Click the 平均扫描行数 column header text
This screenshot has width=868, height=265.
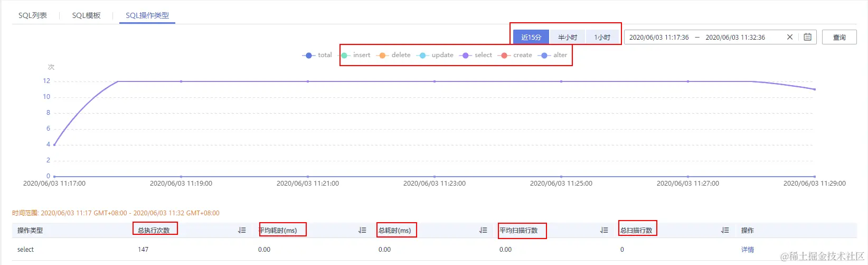click(518, 230)
